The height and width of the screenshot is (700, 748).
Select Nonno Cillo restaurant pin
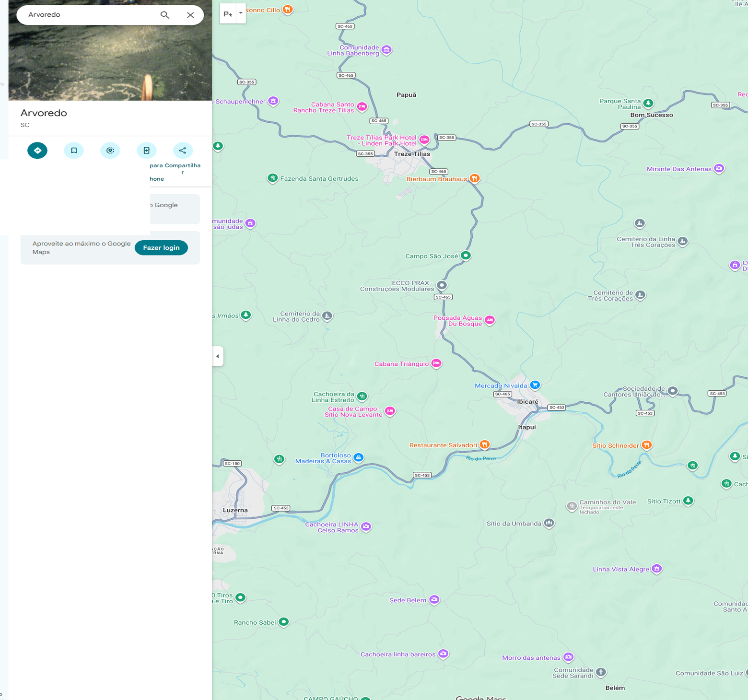(287, 10)
